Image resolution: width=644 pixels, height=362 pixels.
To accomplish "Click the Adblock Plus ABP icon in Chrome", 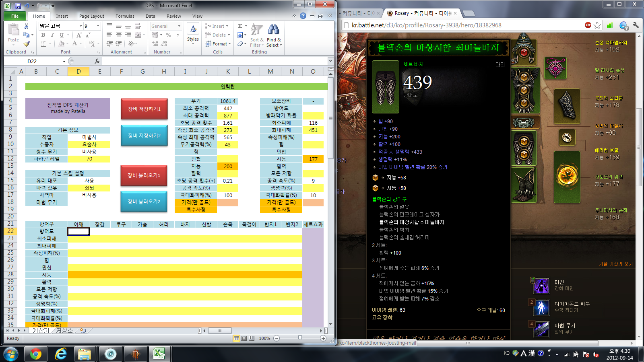I will (588, 25).
